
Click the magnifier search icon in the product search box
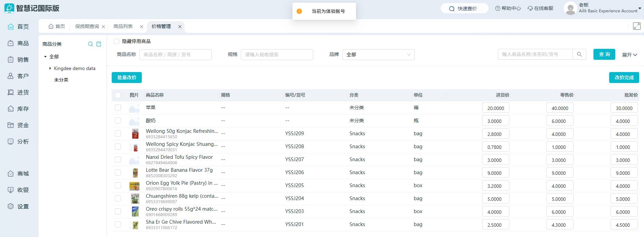click(579, 54)
